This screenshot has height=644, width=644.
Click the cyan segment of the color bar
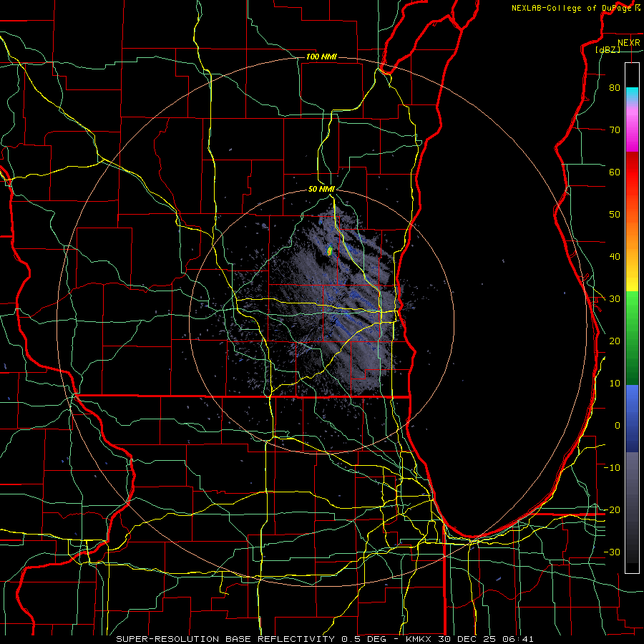632,94
